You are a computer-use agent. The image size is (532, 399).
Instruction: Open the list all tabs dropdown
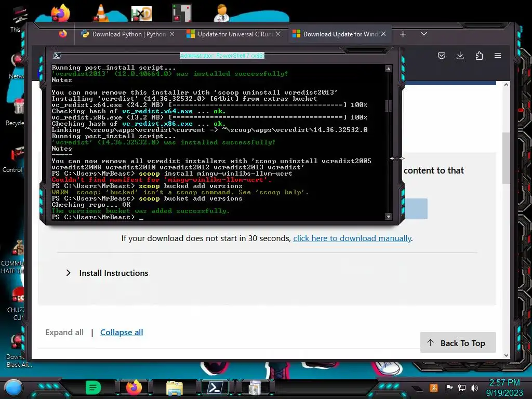[x=424, y=34]
